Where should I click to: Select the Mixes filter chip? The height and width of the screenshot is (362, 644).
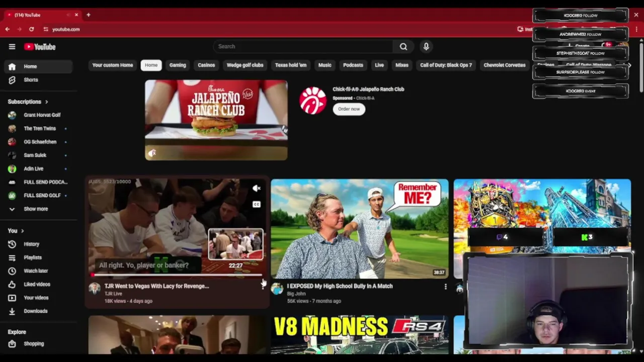tap(402, 65)
